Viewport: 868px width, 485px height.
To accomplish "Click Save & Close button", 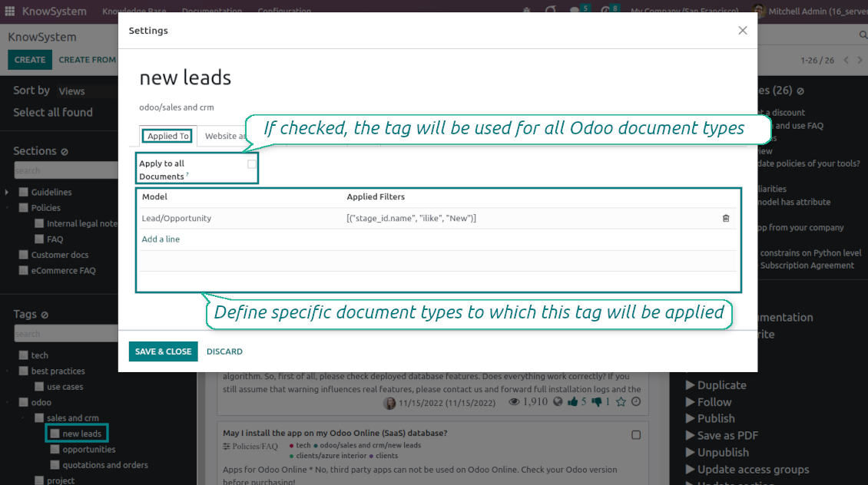I will pos(163,351).
